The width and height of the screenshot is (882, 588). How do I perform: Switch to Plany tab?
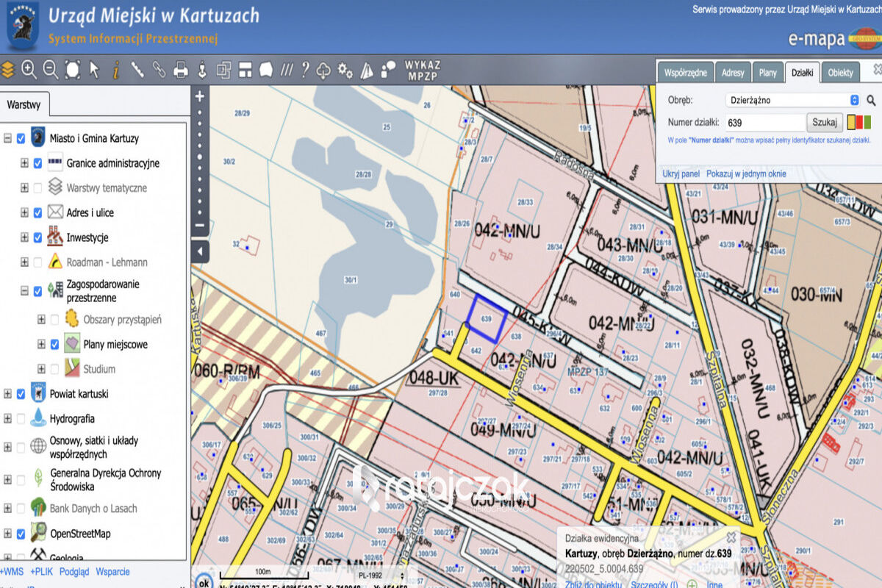tap(768, 73)
